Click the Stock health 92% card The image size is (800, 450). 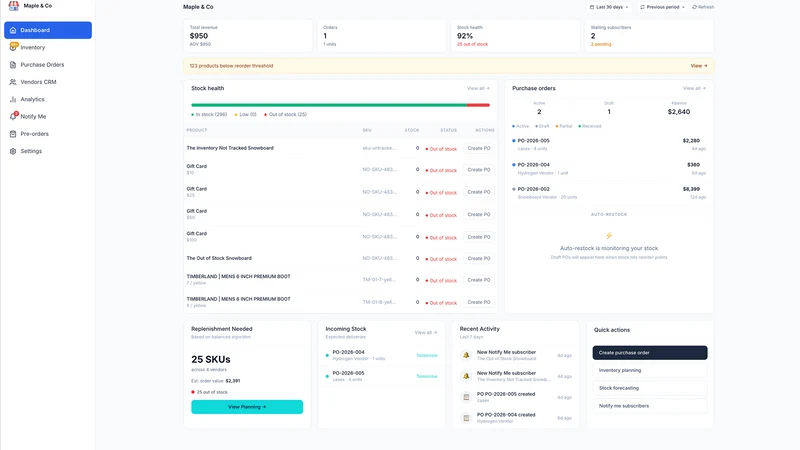[x=515, y=36]
